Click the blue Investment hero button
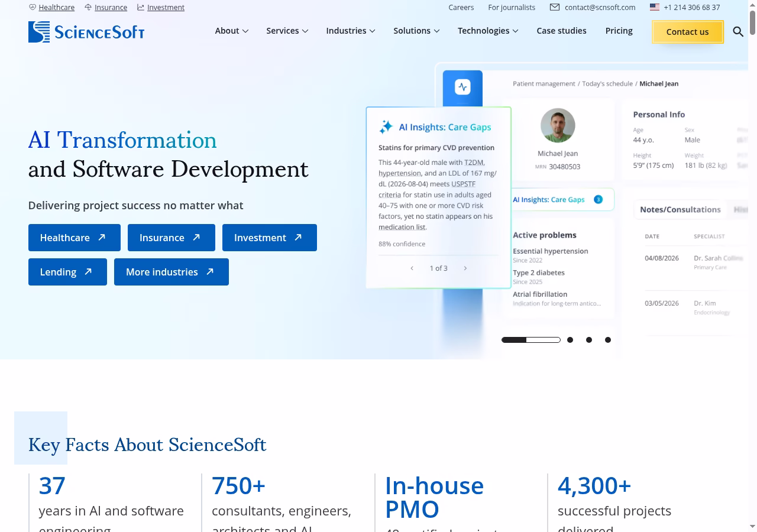 tap(270, 238)
